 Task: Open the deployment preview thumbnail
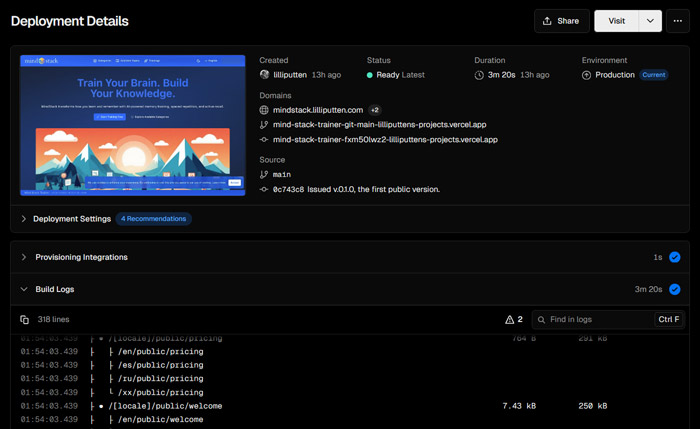[x=132, y=124]
